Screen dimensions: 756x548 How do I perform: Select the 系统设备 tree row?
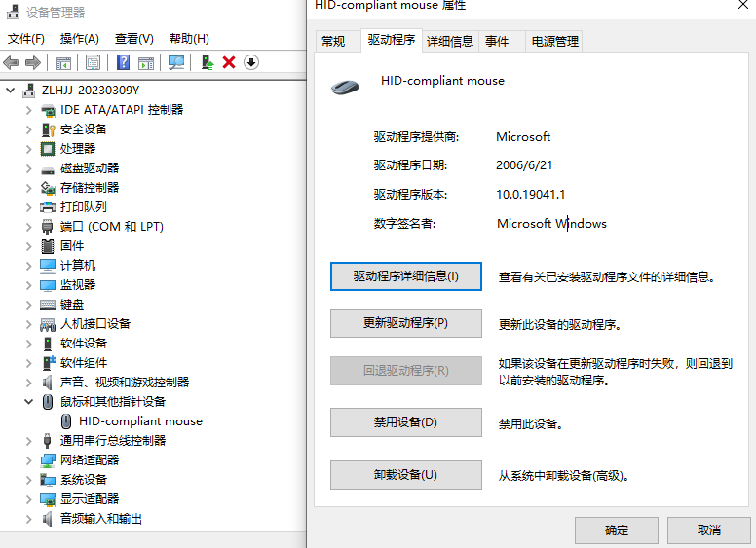84,480
